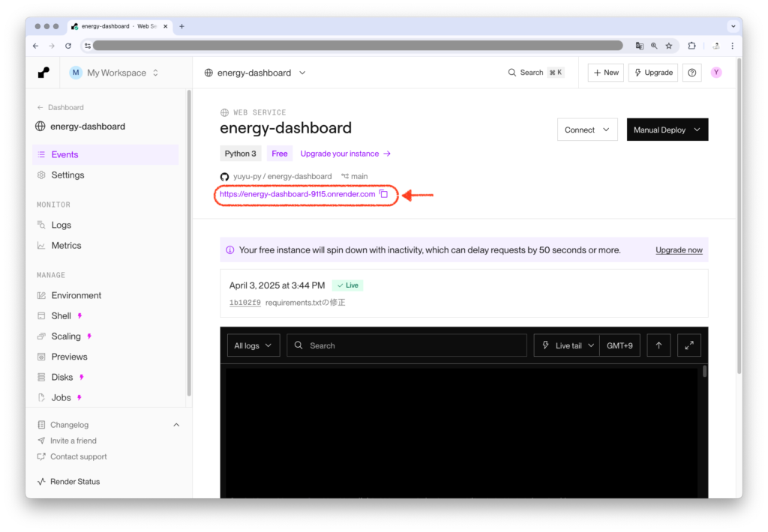The width and height of the screenshot is (768, 532).
Task: Click the New button
Action: 606,73
